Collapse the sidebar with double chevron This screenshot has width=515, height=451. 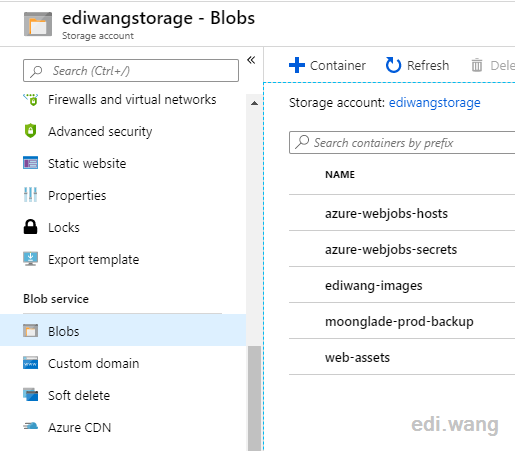click(x=251, y=60)
